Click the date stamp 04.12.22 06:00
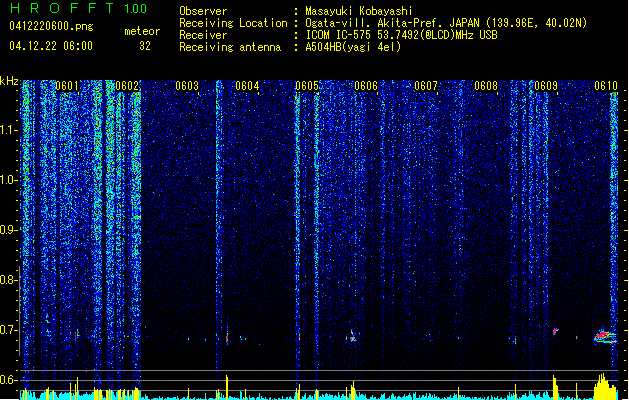Image resolution: width=629 pixels, height=400 pixels. [x=51, y=46]
